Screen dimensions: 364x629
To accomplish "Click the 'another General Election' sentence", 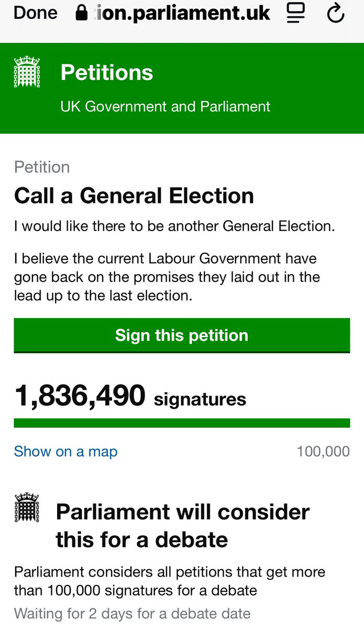I will 174,226.
